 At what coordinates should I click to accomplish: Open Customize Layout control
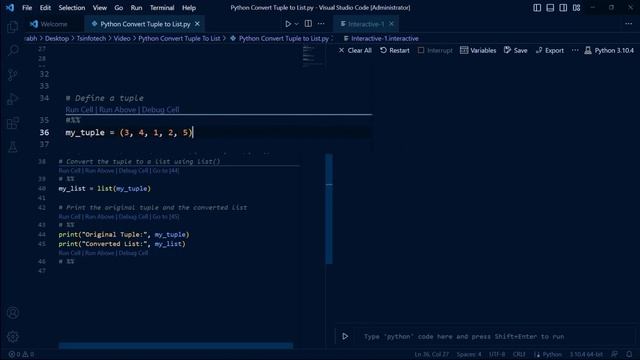coord(576,7)
